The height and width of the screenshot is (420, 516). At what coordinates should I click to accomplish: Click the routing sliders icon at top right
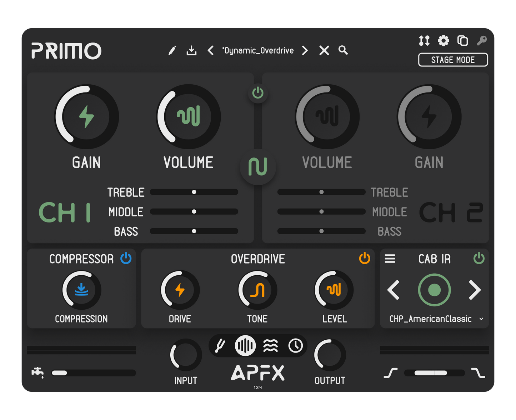[x=424, y=41]
